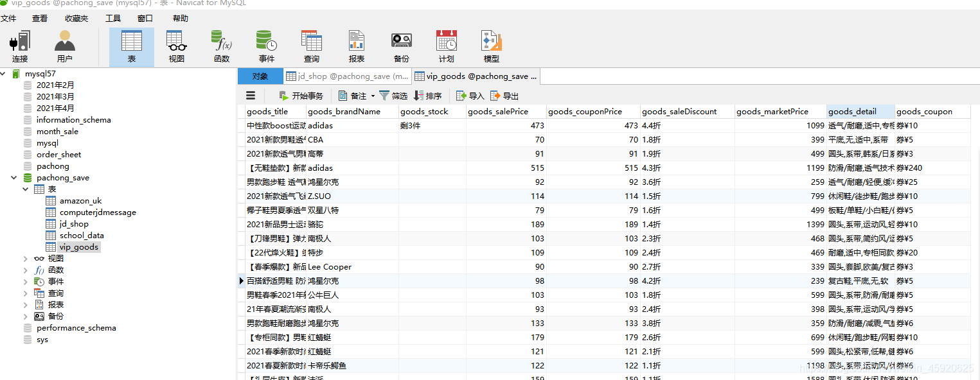Click the 剩3件 stock cell

tap(432, 126)
